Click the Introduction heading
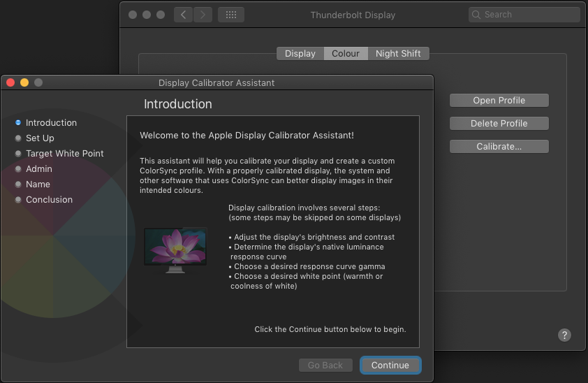This screenshot has width=588, height=383. (x=178, y=104)
